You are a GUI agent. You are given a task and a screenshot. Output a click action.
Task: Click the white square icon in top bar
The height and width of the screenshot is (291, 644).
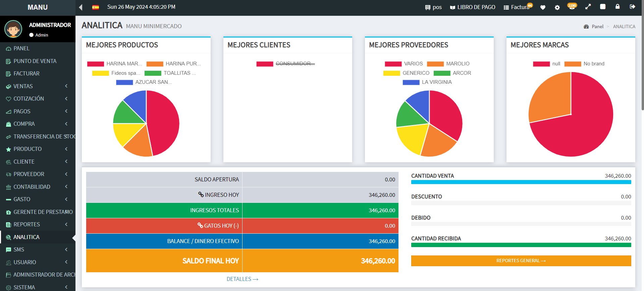coord(603,7)
